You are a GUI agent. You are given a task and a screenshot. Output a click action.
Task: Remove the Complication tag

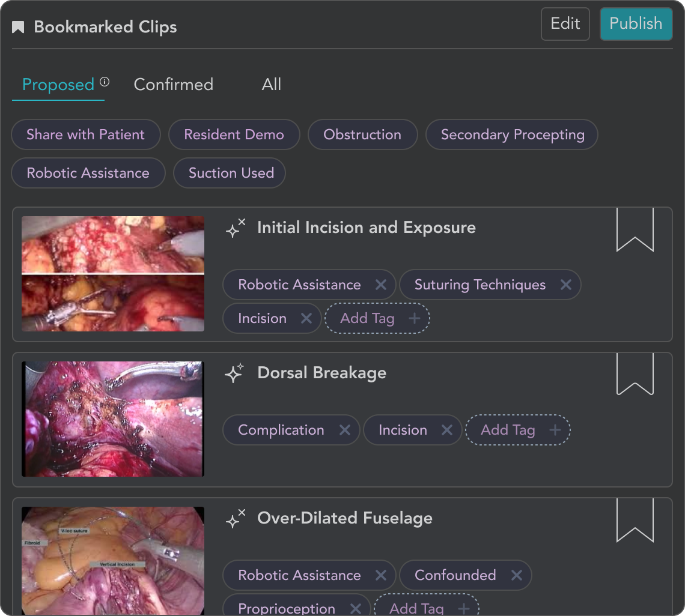[x=345, y=430]
